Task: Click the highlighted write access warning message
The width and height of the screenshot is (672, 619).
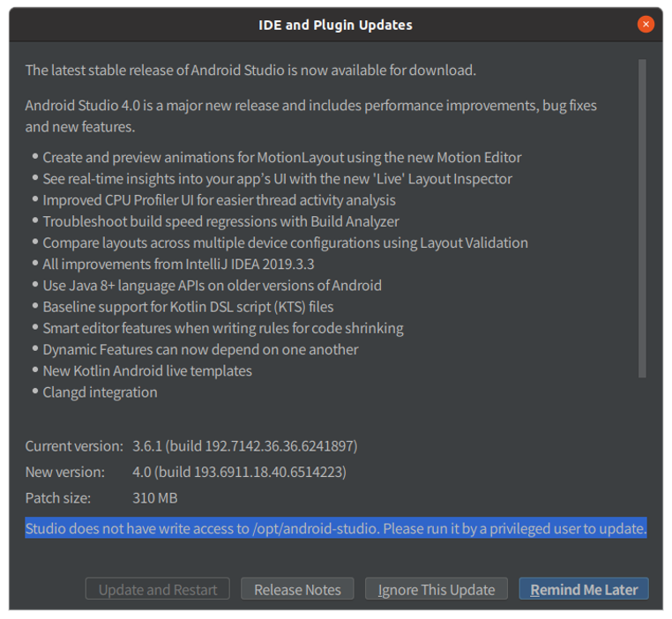Action: (x=336, y=528)
